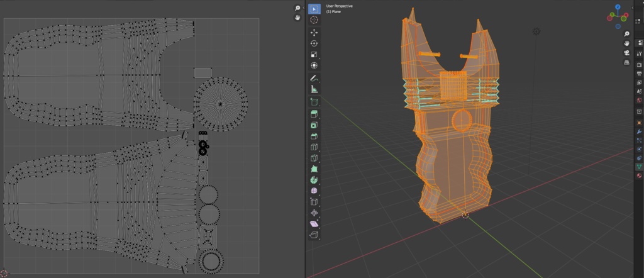Open the Object Data green triangle tab
Screen dimensions: 644x278
click(x=639, y=167)
